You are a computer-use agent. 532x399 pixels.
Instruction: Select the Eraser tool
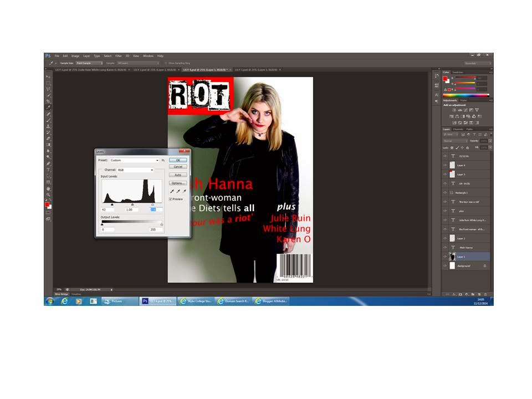(48, 139)
